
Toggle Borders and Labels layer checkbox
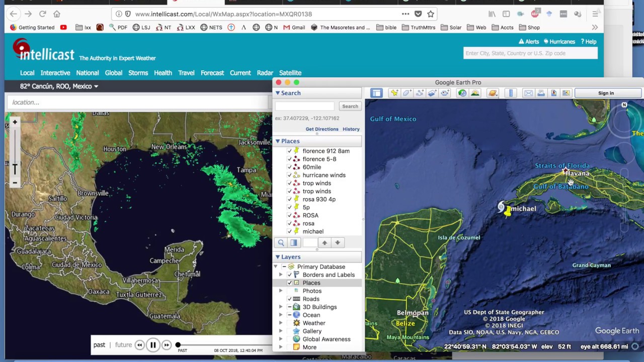click(289, 275)
